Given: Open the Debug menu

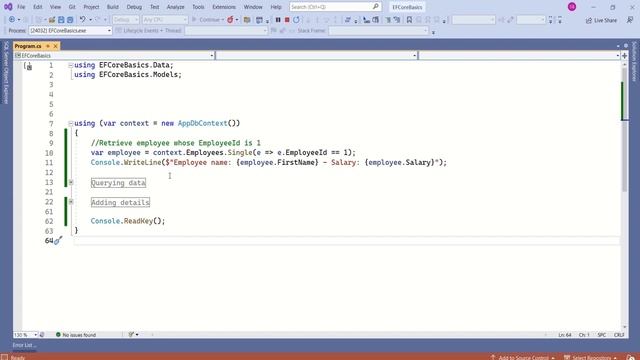Looking at the screenshot, I should 134,7.
